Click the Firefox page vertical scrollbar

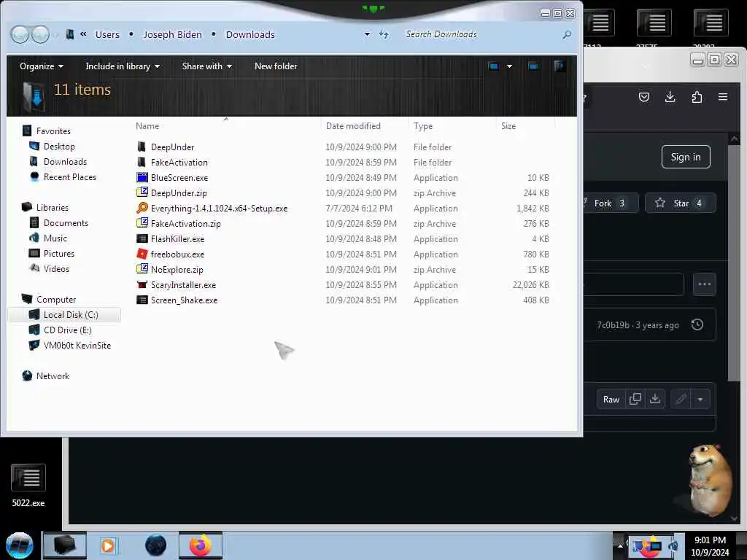click(x=734, y=263)
